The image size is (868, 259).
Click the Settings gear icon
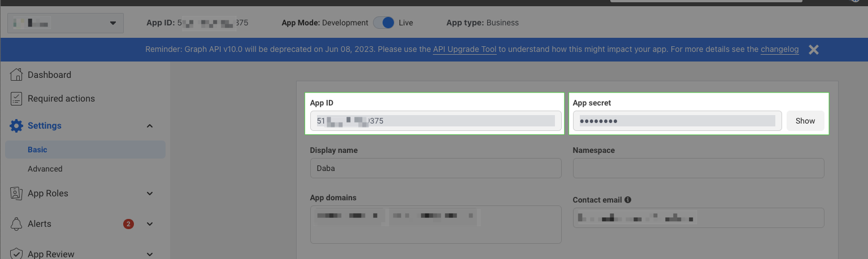pyautogui.click(x=16, y=126)
